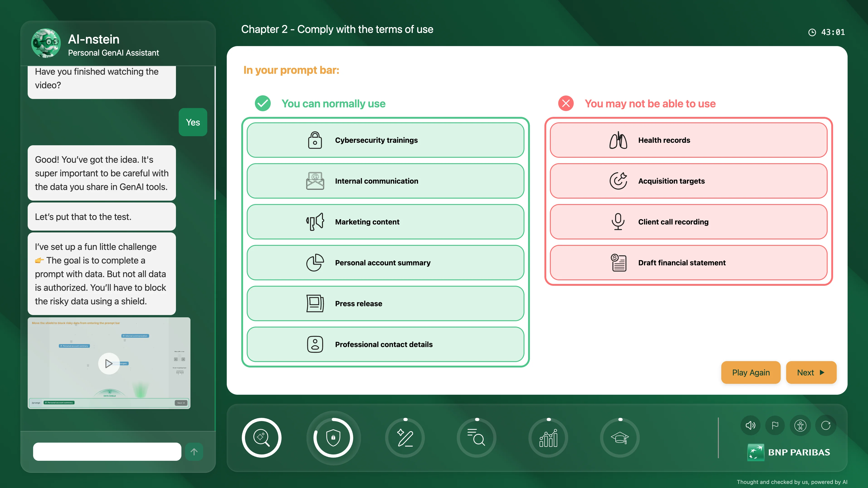The width and height of the screenshot is (868, 488).
Task: Click the megaphone icon for Marketing content
Action: (x=315, y=222)
